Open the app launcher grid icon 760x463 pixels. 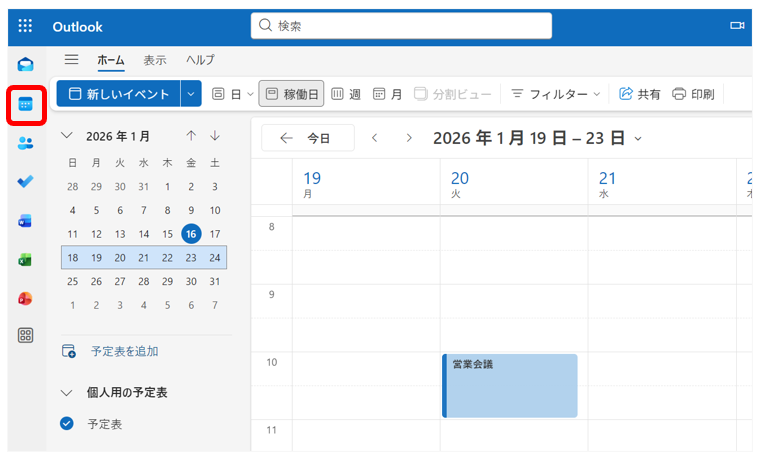25,26
